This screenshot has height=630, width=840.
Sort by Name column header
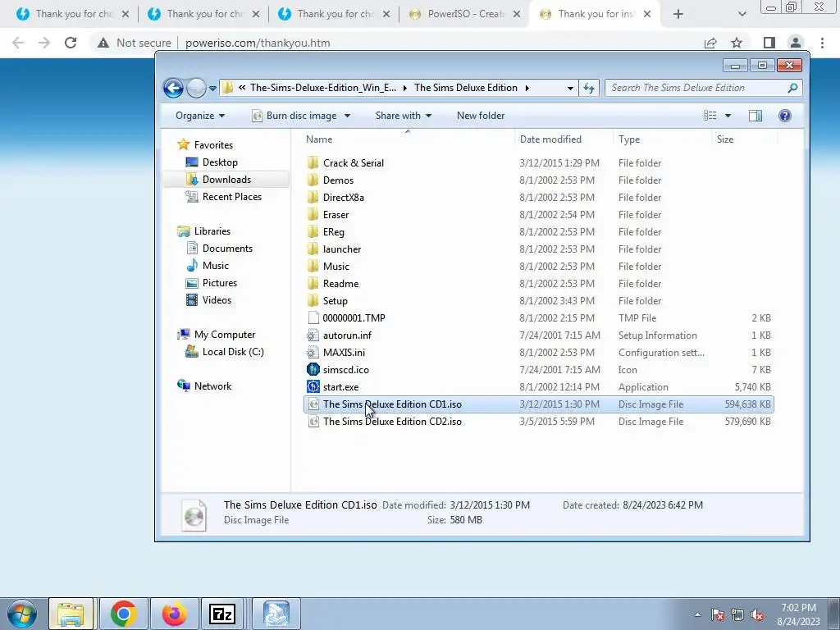pos(319,139)
